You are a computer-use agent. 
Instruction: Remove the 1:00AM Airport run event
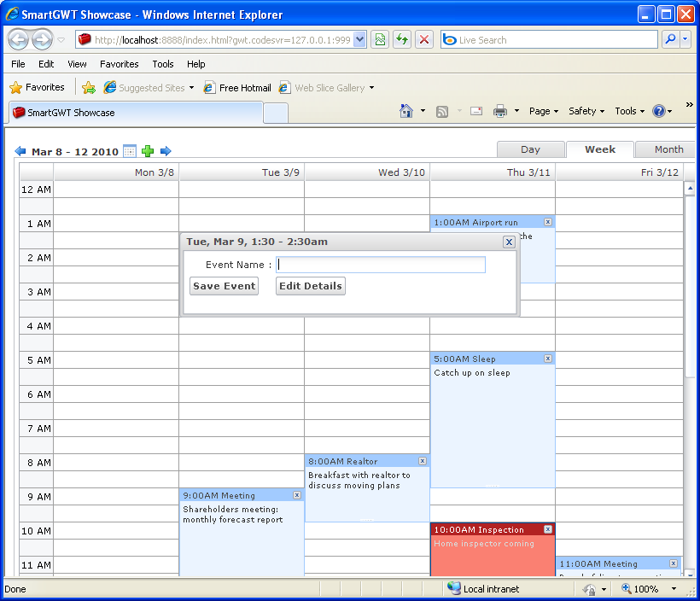coord(548,222)
